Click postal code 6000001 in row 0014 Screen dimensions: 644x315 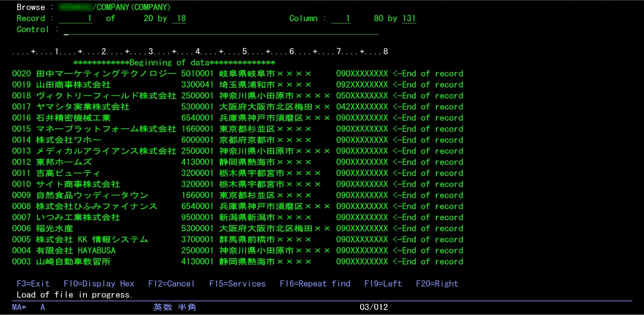pos(197,140)
